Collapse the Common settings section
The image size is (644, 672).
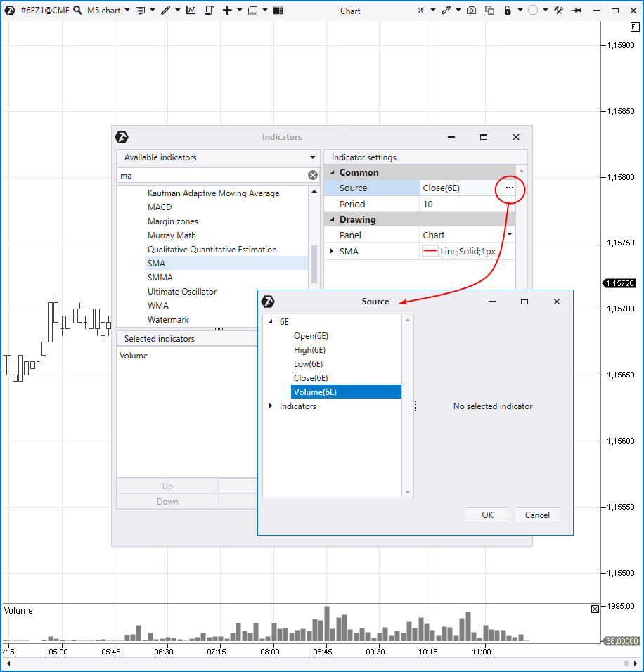point(333,173)
